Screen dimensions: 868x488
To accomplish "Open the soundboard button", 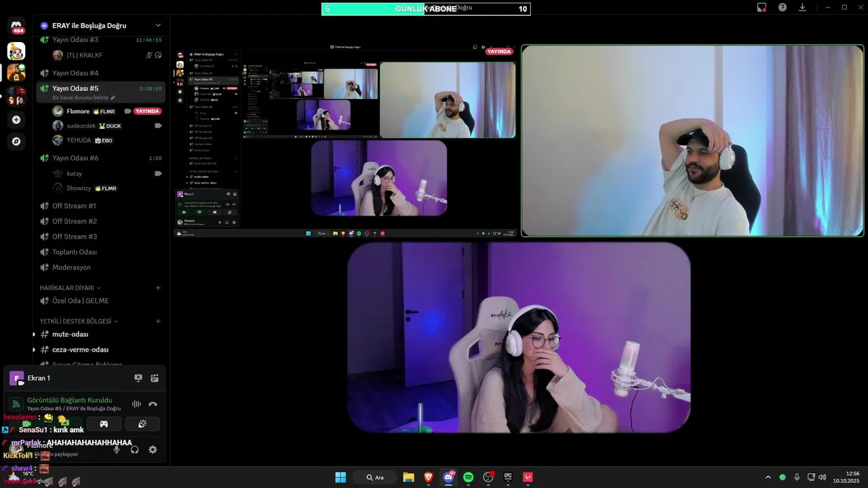I will coord(142,424).
